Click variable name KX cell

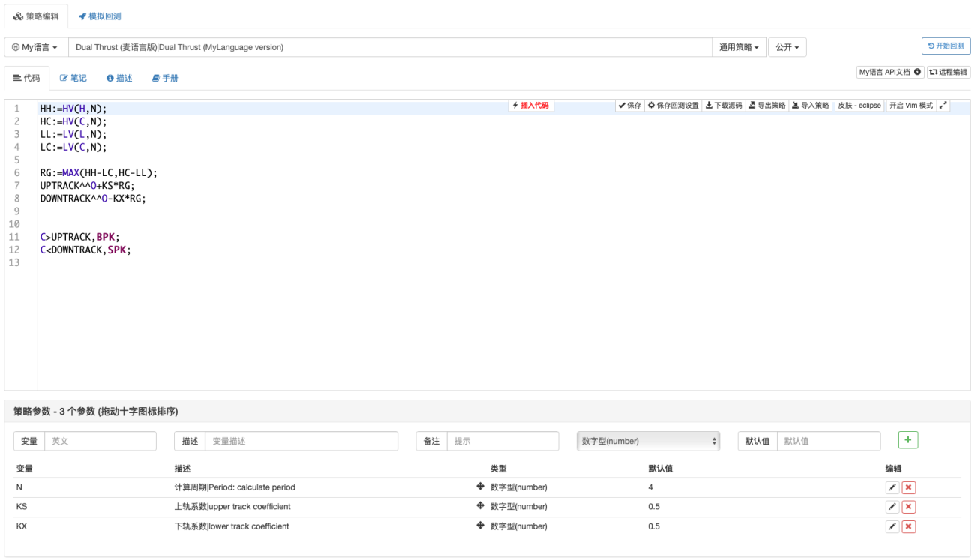coord(22,526)
